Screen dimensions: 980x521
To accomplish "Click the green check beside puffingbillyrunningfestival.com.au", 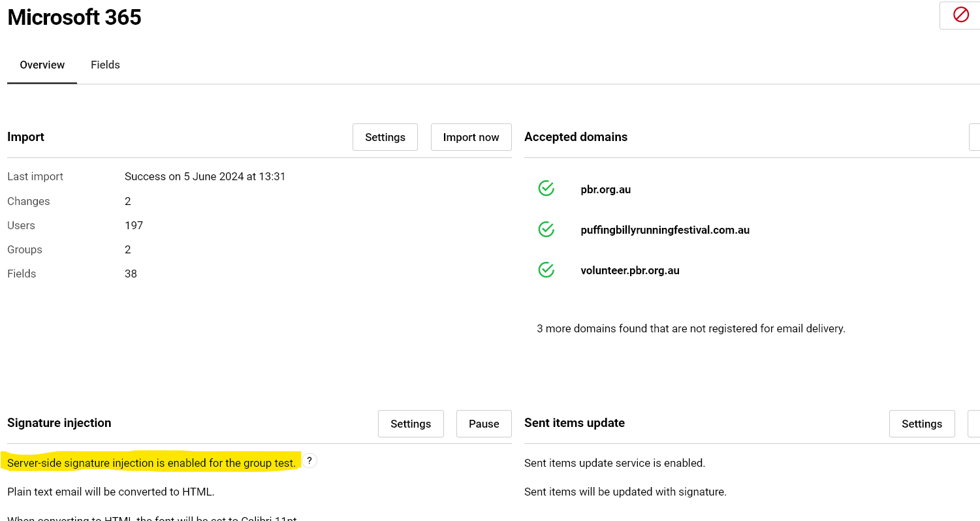I will (x=546, y=229).
